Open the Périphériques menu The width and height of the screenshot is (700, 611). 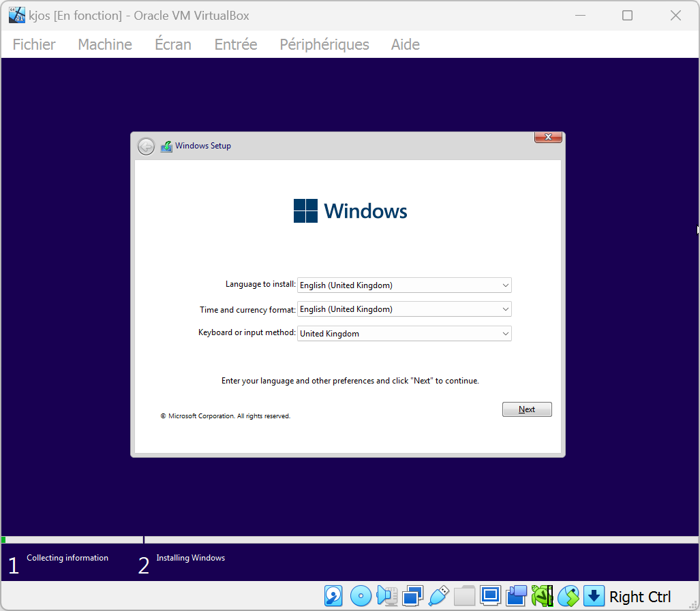click(324, 44)
